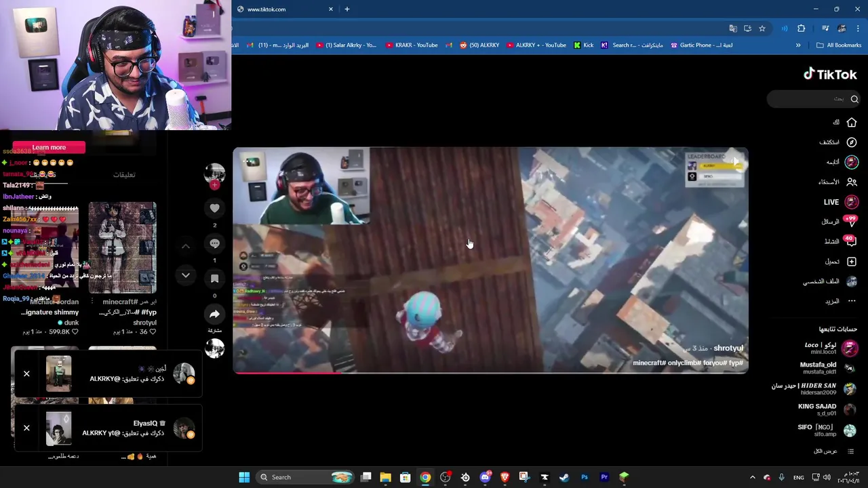Share the video using the arrow icon
The height and width of the screenshot is (488, 868).
click(214, 314)
